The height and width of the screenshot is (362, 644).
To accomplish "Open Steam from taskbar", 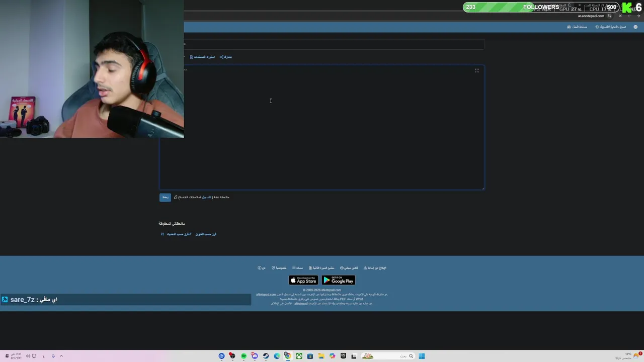I will coord(266,356).
